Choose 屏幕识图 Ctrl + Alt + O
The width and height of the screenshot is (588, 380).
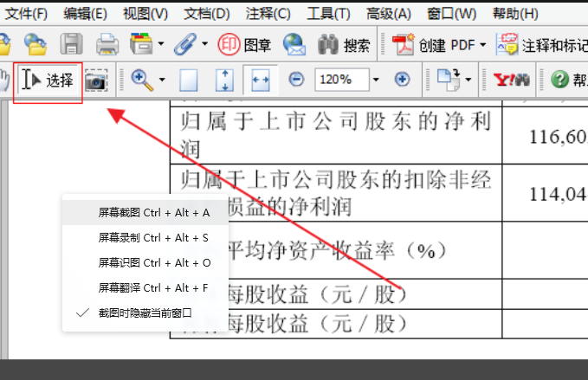point(145,262)
